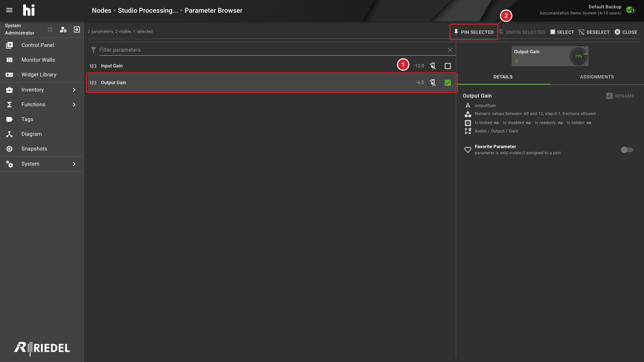Select the Output Gain row
The width and height of the screenshot is (644, 362).
tap(272, 82)
